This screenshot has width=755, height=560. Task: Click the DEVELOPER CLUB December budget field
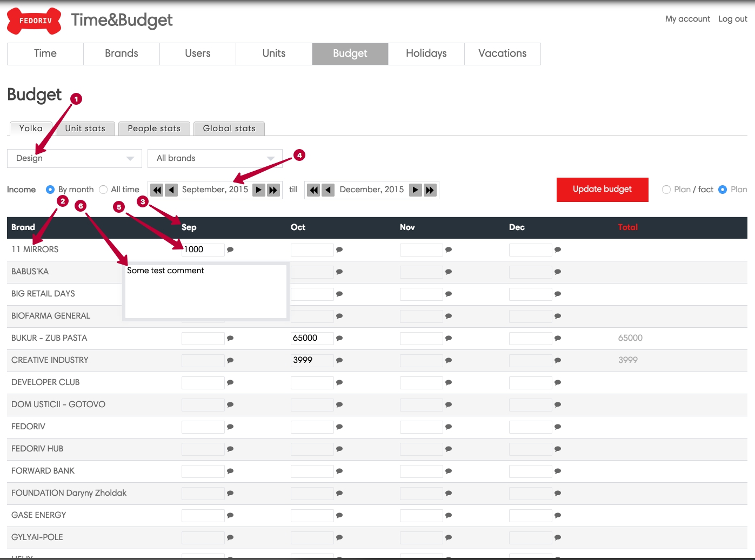click(x=531, y=382)
